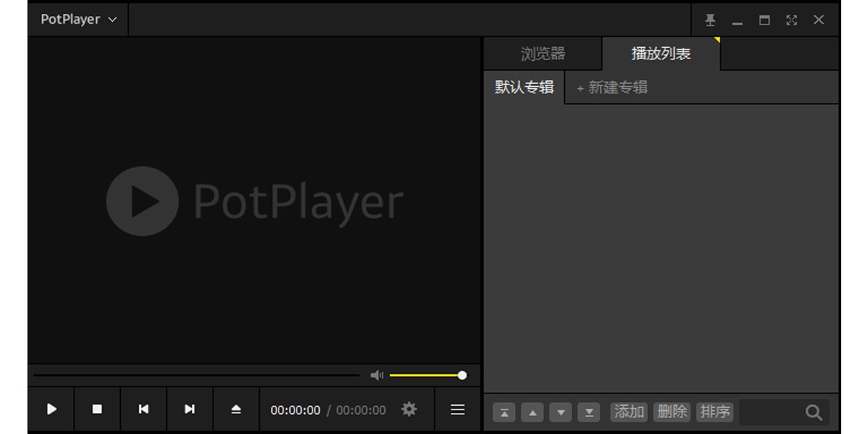The width and height of the screenshot is (868, 434).
Task: Open the PotPlayer main menu dropdown
Action: coord(77,20)
